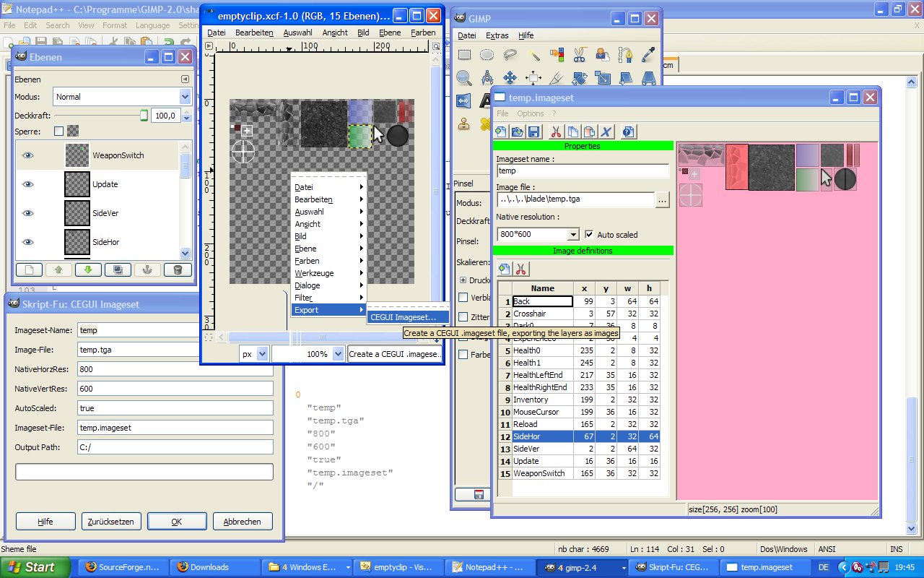Select the Rectangle Select tool in GIMP toolbox
The image size is (924, 578).
pyautogui.click(x=465, y=55)
